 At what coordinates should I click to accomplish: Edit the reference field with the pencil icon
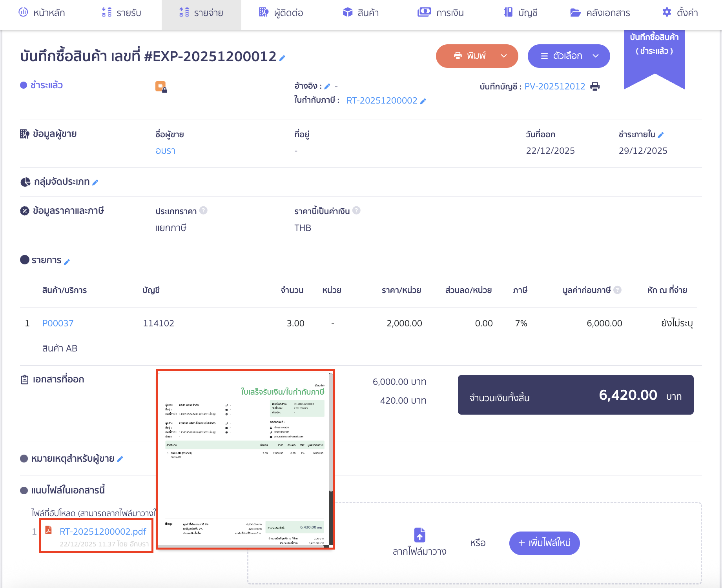tap(327, 86)
